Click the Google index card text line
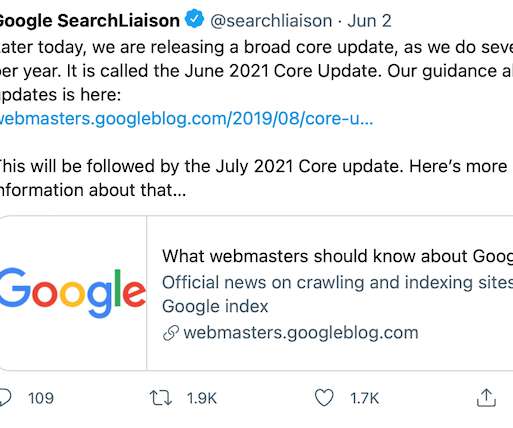 coord(215,307)
